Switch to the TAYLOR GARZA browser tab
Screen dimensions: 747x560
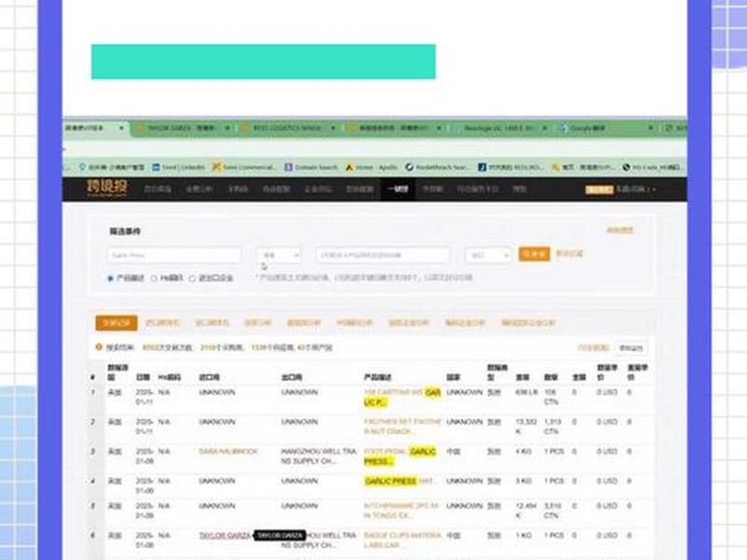click(x=180, y=128)
